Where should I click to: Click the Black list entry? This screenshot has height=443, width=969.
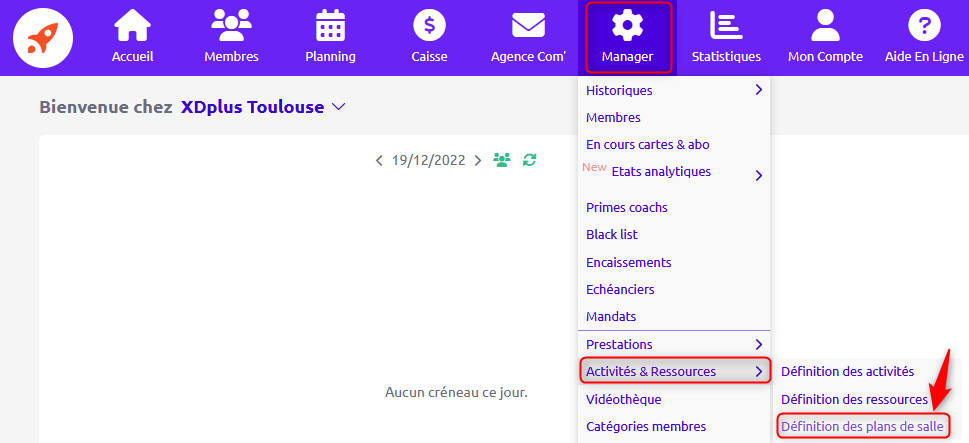point(612,235)
